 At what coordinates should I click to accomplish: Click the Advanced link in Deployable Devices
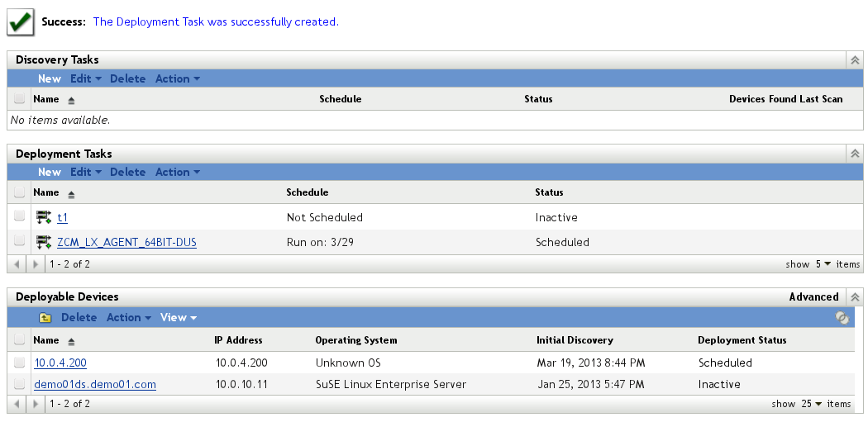[813, 297]
